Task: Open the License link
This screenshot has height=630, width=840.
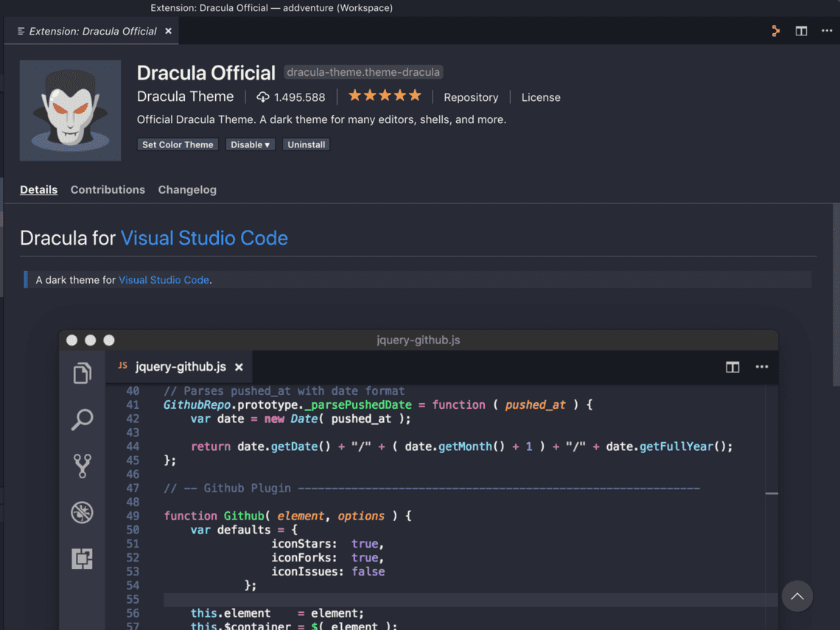Action: [x=541, y=97]
